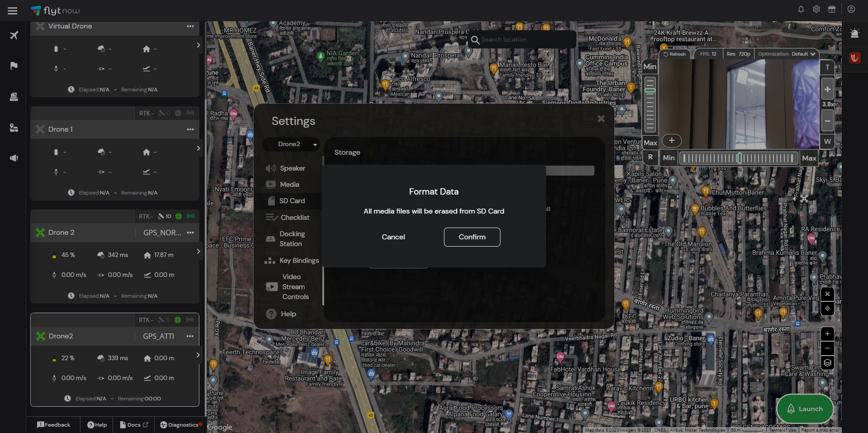
Task: Click the megaphone icon in left sidebar
Action: pyautogui.click(x=14, y=158)
